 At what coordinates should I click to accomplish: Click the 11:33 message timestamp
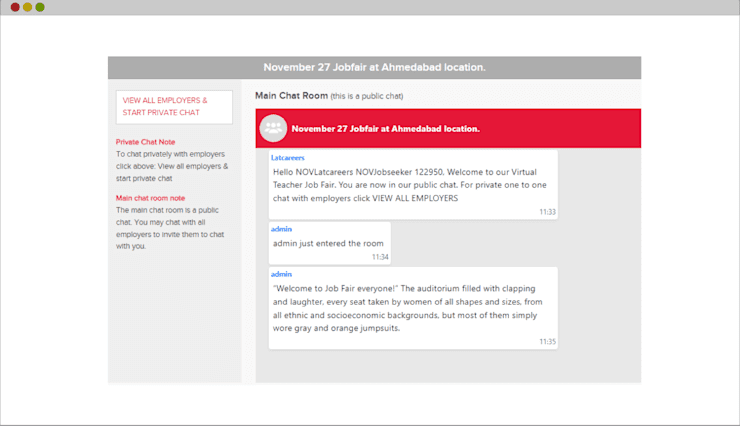coord(547,212)
